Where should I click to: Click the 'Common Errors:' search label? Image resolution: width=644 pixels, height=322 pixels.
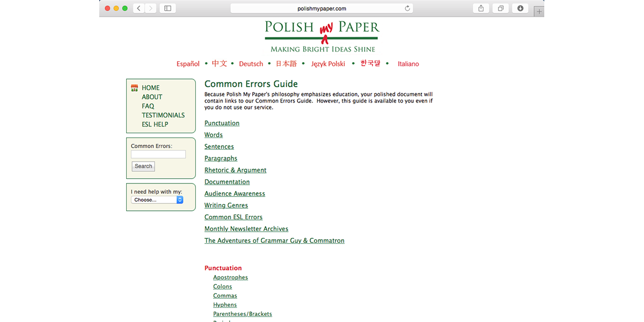click(x=151, y=146)
